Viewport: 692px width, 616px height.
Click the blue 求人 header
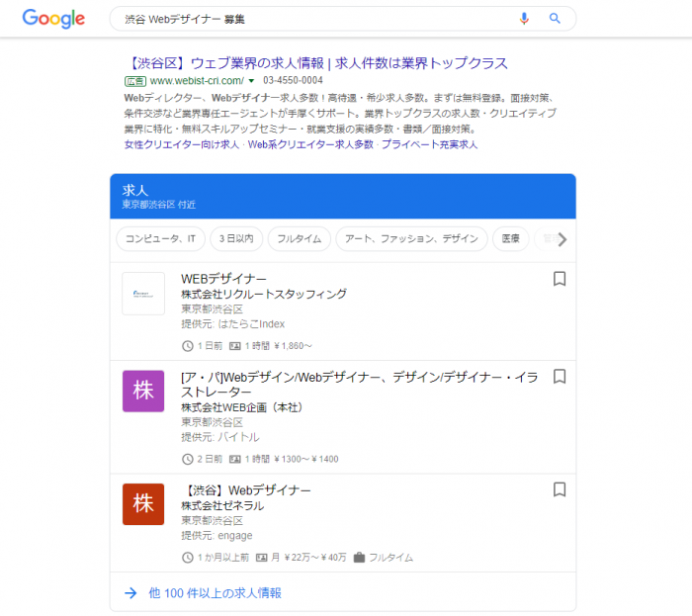(x=343, y=197)
